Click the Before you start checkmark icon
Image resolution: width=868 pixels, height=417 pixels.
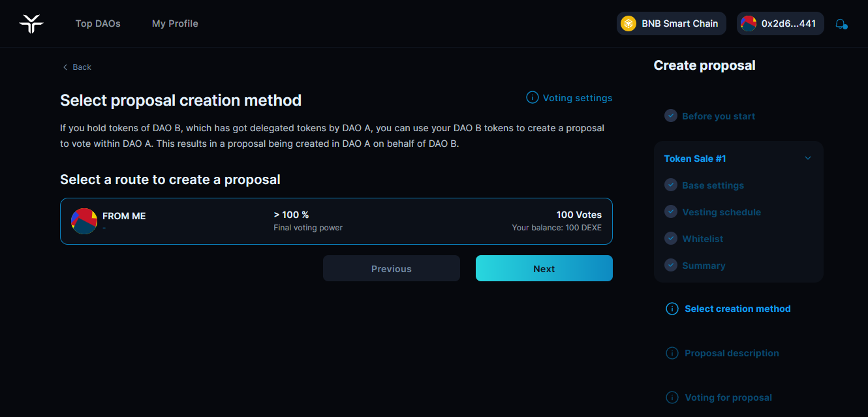point(671,116)
